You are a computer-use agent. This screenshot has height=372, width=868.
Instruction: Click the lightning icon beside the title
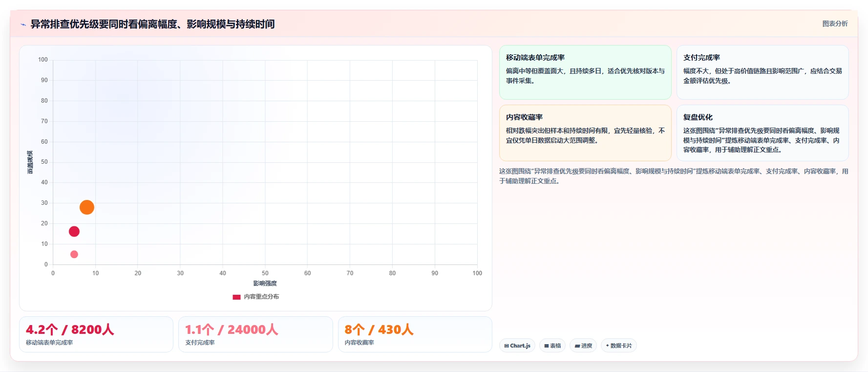(x=23, y=24)
